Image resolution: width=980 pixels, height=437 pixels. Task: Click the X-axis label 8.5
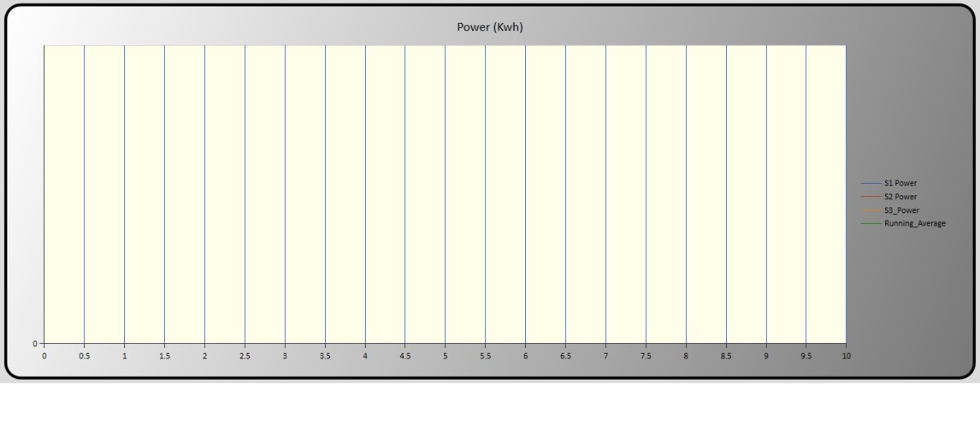tap(726, 357)
